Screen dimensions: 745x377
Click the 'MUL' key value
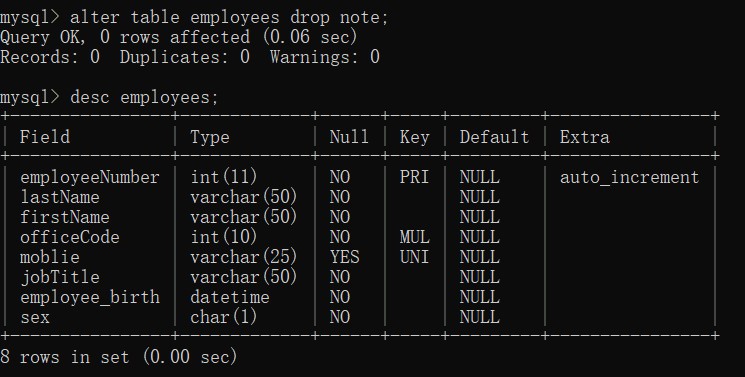[414, 237]
